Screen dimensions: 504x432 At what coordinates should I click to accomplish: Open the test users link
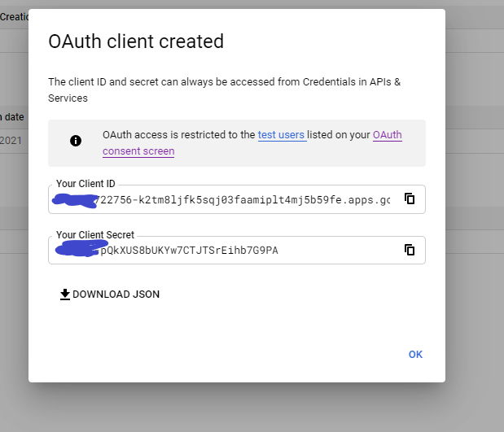pos(282,135)
